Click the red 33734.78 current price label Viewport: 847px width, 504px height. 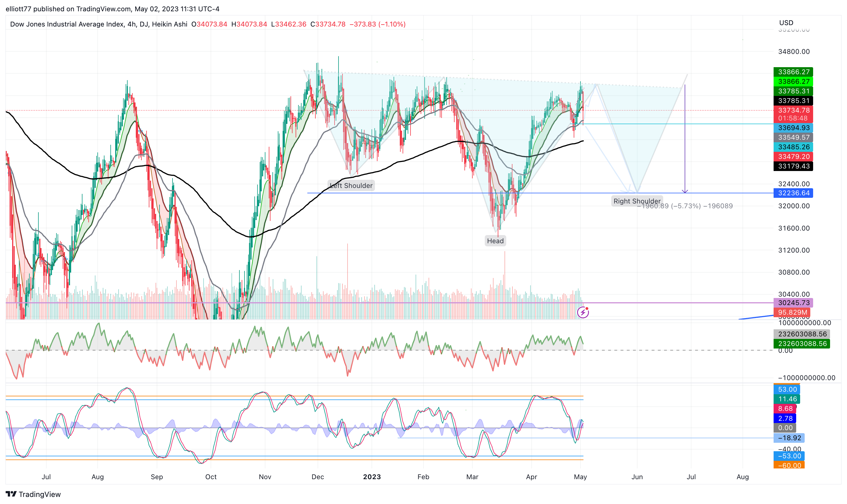(793, 110)
